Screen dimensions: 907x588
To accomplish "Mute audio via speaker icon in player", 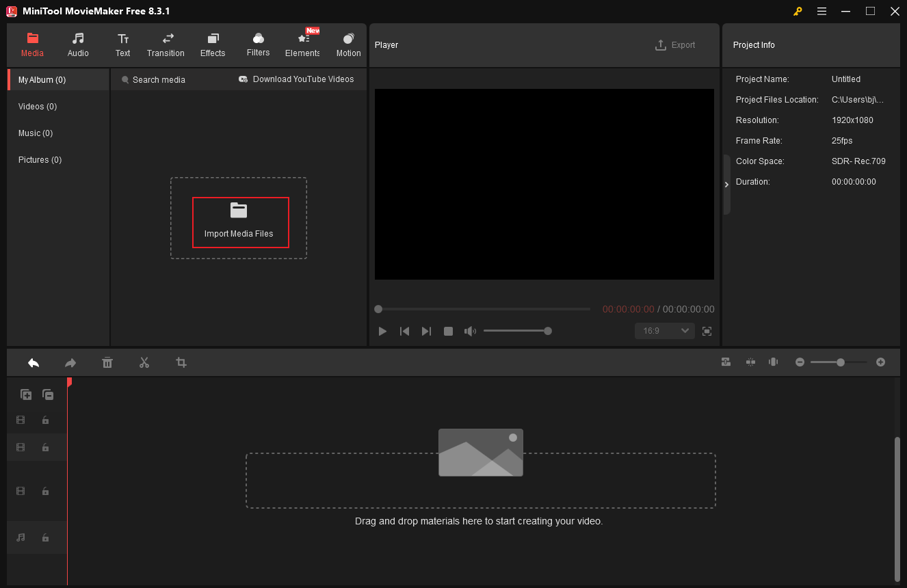I will 470,331.
